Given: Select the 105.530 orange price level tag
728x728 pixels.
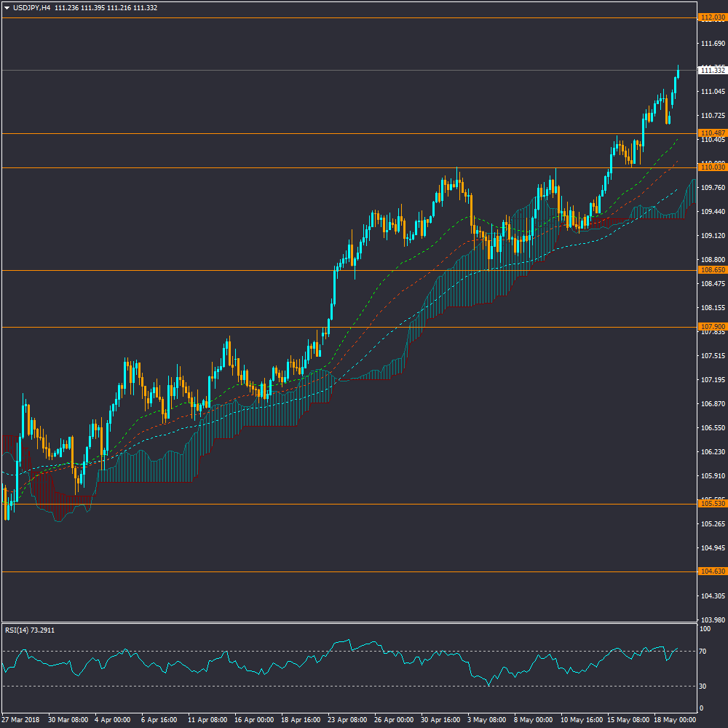Looking at the screenshot, I should 712,504.
